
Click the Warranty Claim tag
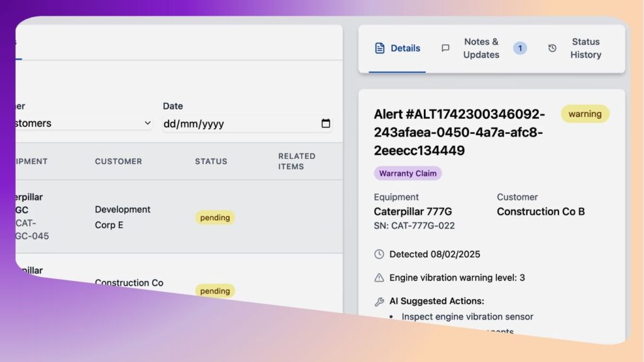pyautogui.click(x=408, y=173)
